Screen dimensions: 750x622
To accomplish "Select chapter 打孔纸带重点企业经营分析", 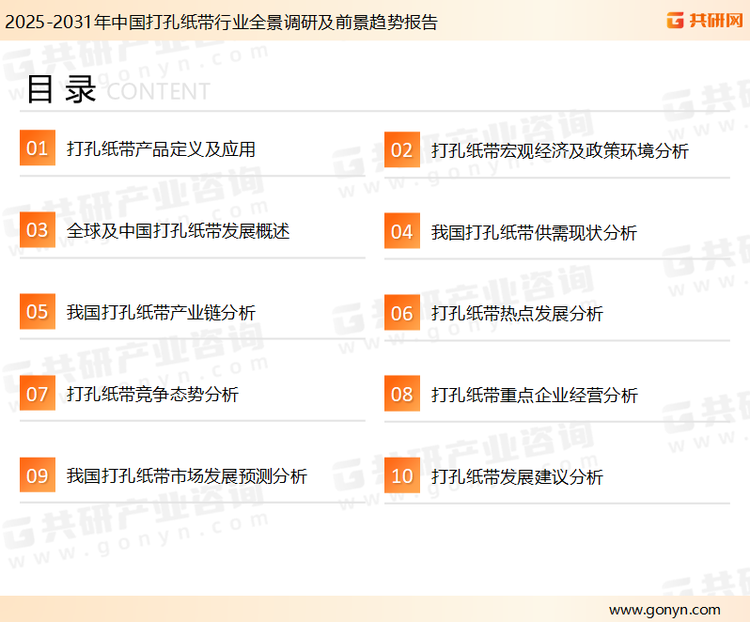I will tap(534, 396).
